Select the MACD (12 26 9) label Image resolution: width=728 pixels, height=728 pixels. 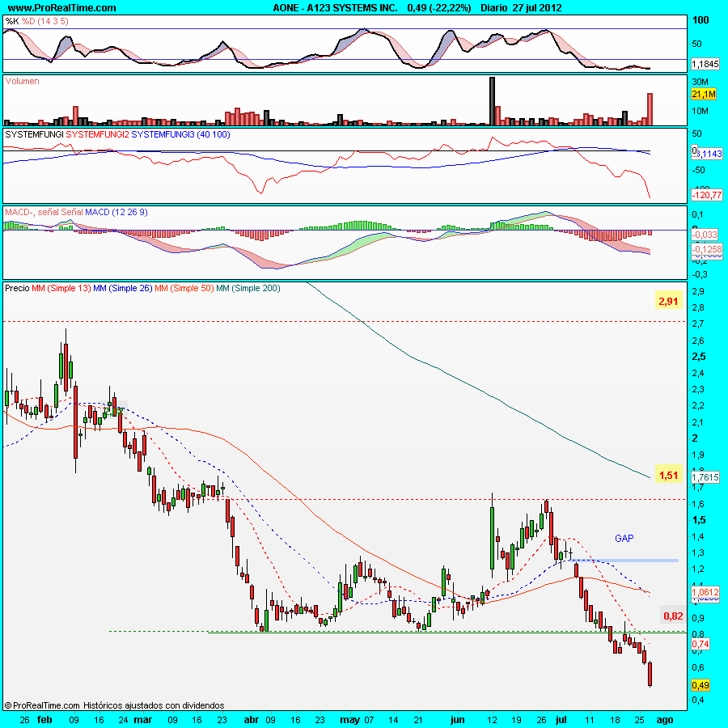pos(116,212)
